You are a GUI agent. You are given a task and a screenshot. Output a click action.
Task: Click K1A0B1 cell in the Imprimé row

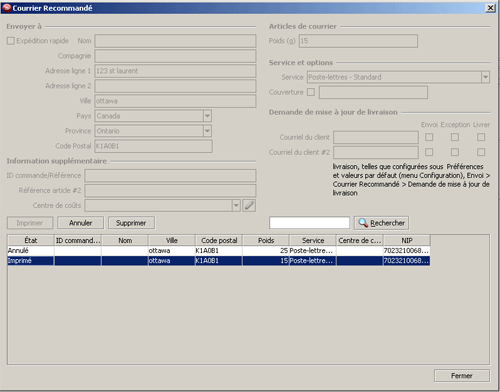[219, 260]
